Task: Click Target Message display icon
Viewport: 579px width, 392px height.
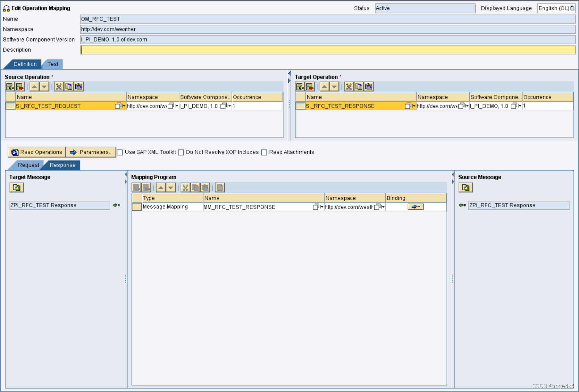Action: [17, 188]
